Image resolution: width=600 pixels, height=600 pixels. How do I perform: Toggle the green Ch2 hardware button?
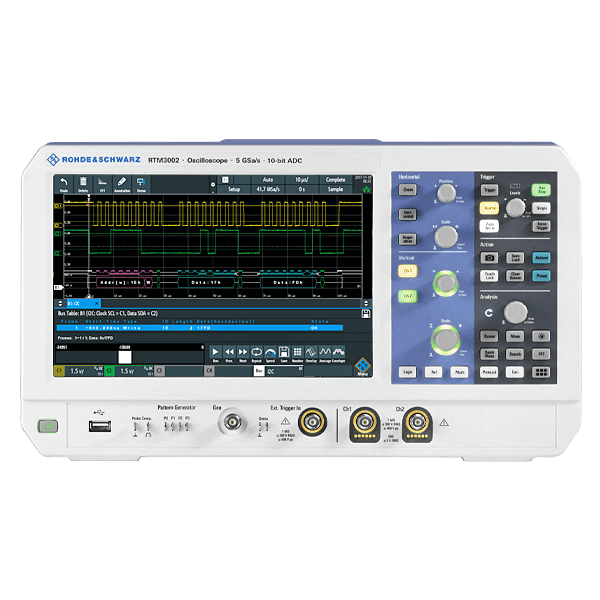[408, 296]
